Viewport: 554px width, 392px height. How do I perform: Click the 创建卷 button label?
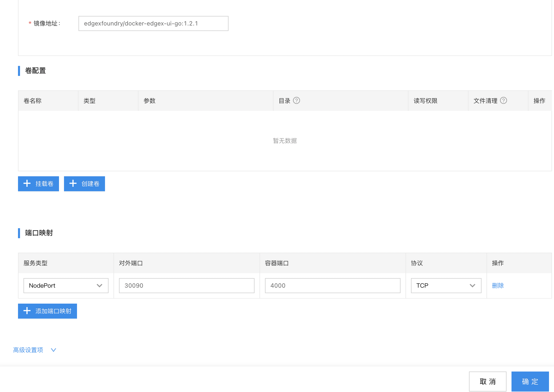pyautogui.click(x=90, y=184)
